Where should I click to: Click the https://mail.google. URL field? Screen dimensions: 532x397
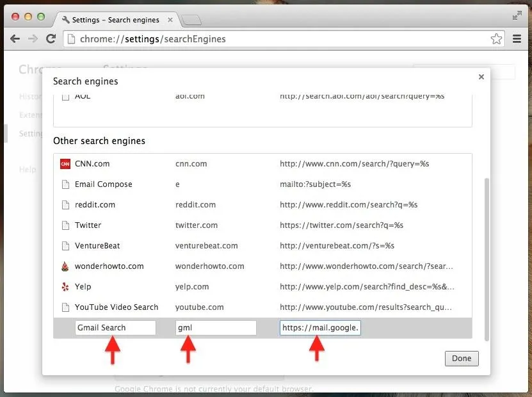coord(320,328)
